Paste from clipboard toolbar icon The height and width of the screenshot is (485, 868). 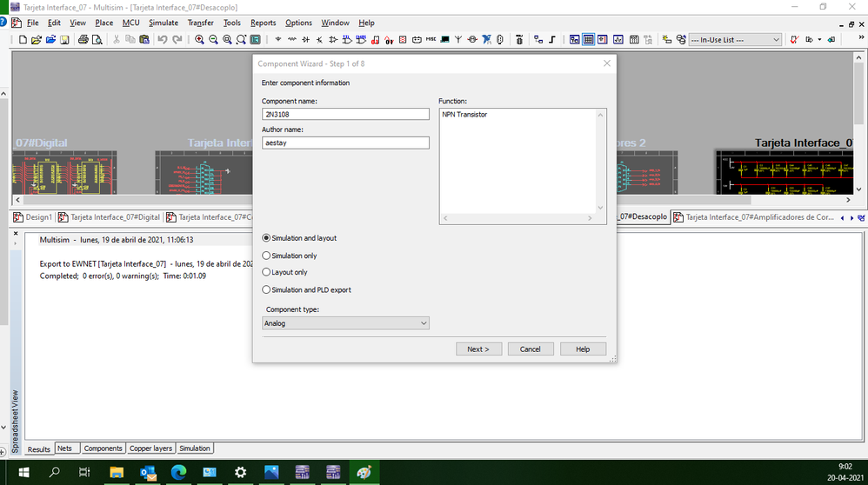tap(144, 39)
